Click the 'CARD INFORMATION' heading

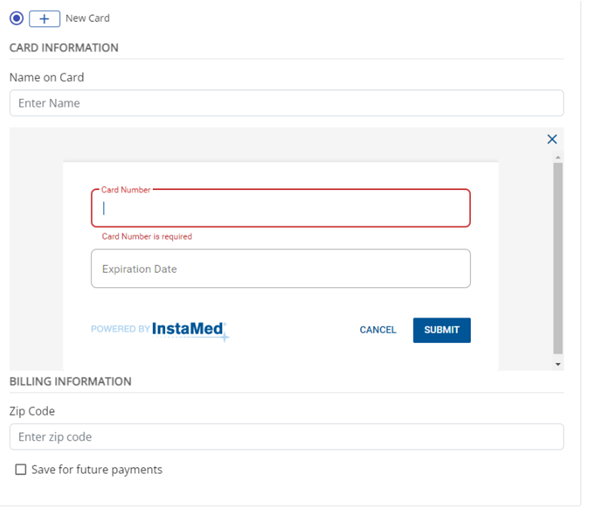[x=64, y=48]
